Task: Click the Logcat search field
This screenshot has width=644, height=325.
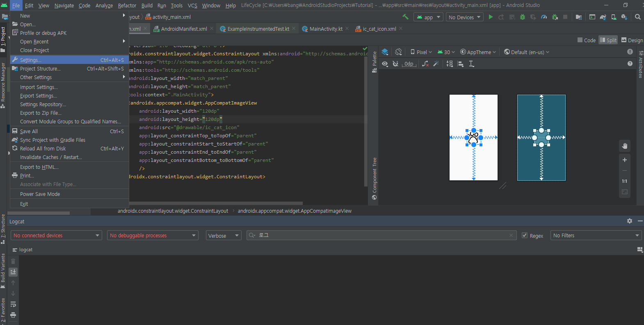Action: 381,235
